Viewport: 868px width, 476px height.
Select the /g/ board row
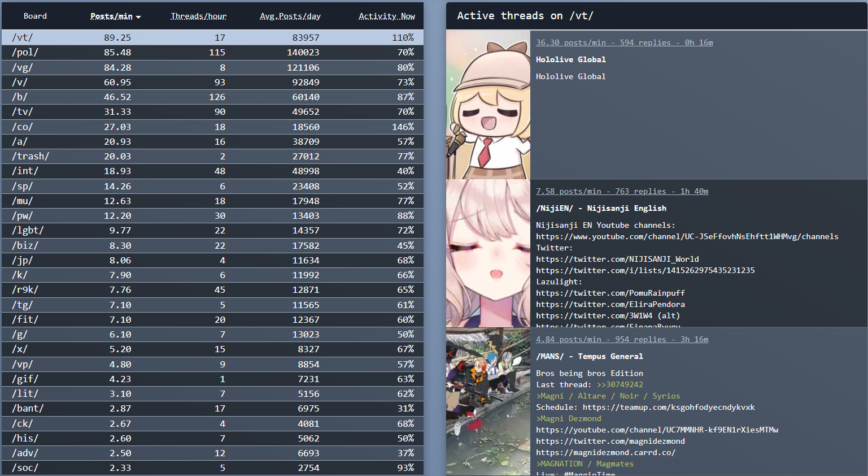point(212,334)
